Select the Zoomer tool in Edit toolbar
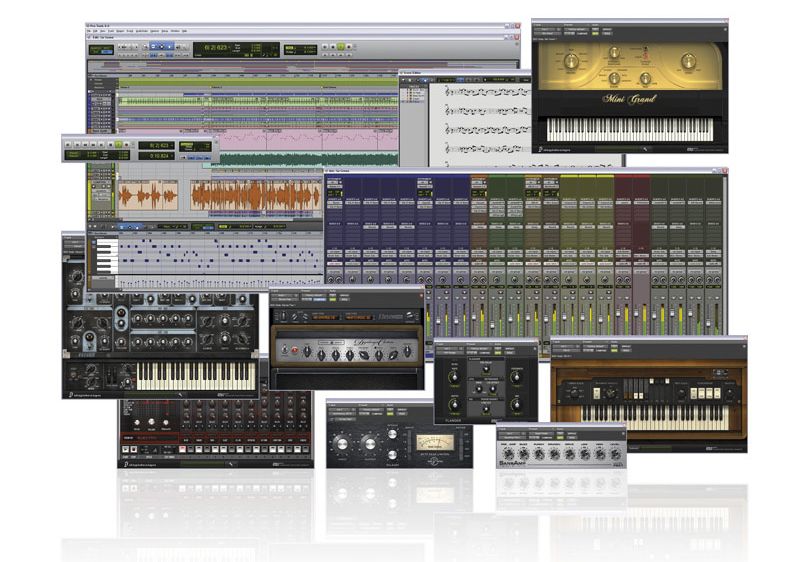The height and width of the screenshot is (562, 800). point(145,47)
